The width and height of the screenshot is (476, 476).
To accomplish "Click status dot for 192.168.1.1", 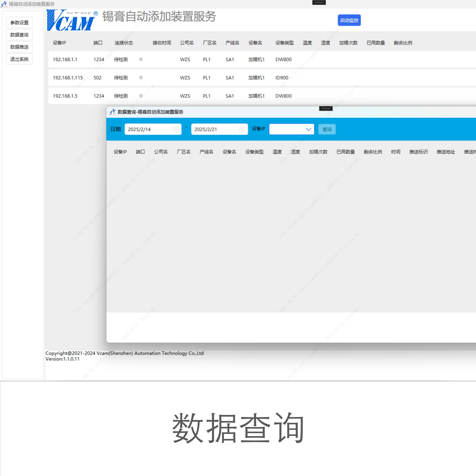I will [x=141, y=59].
